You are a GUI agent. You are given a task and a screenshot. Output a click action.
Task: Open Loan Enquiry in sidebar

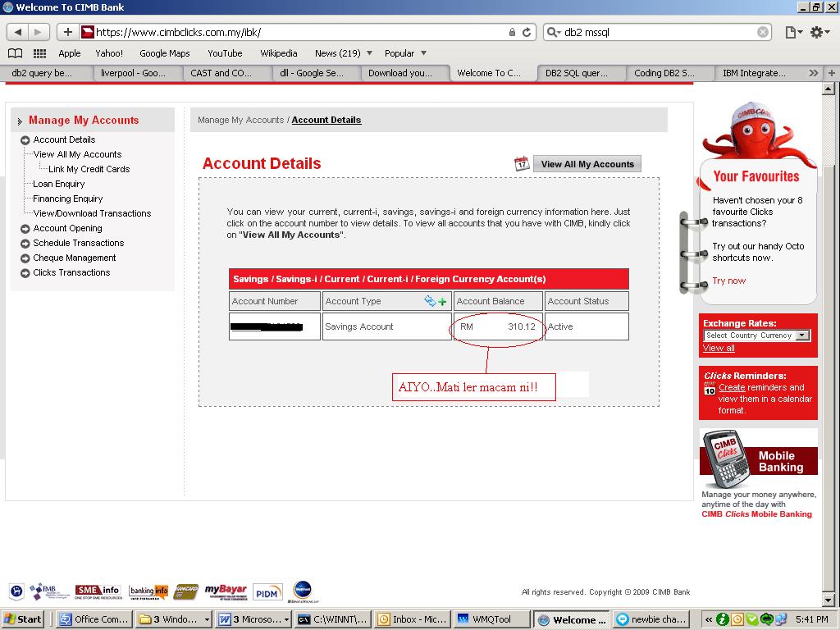coord(59,184)
